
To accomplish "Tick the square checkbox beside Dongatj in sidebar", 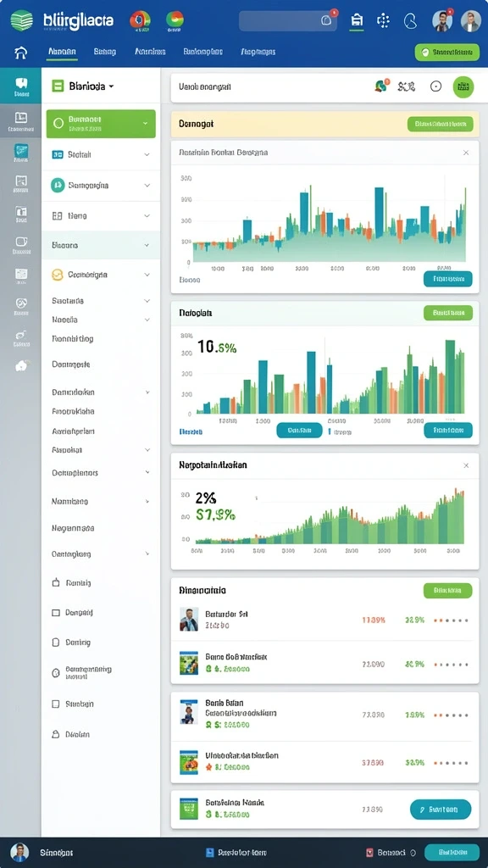I will coord(55,613).
